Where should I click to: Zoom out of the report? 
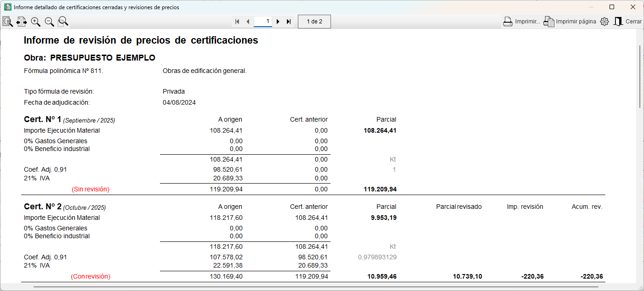click(x=49, y=22)
